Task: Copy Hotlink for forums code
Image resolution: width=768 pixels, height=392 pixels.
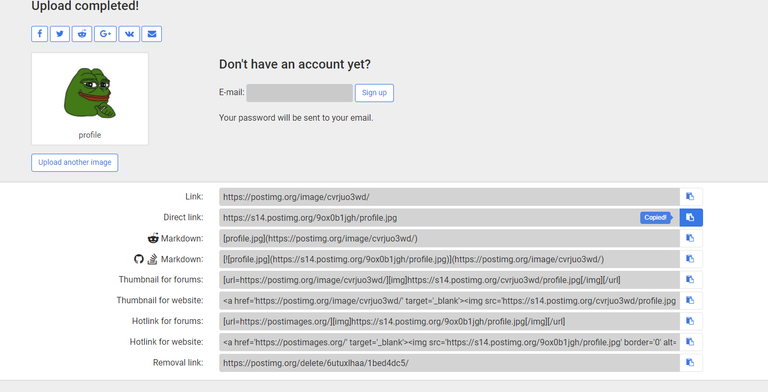Action: click(x=691, y=321)
